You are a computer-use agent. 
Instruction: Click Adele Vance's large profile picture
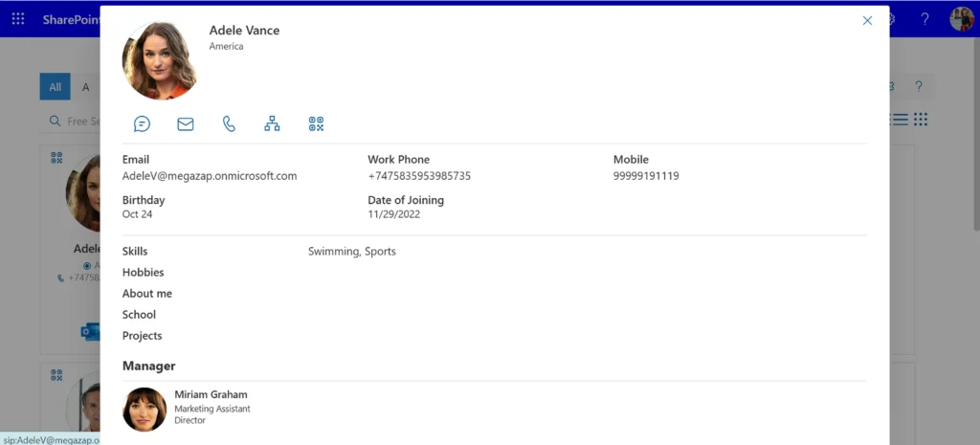tap(160, 60)
